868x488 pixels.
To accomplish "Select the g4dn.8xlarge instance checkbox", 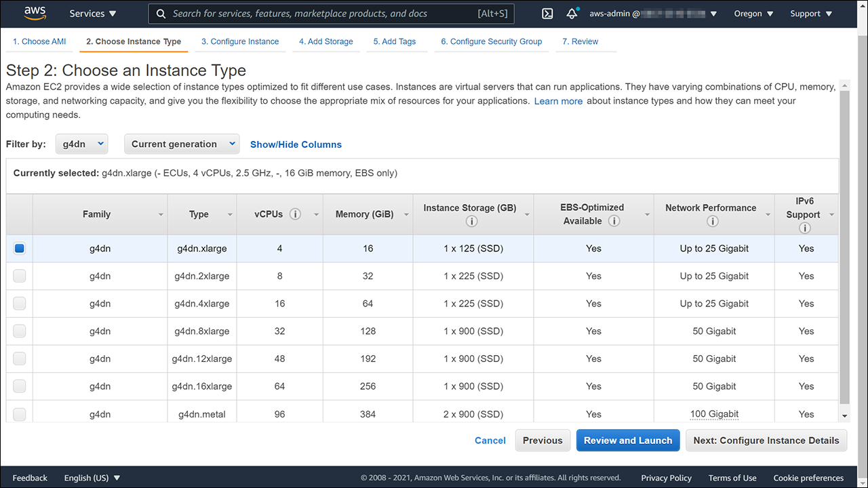I will [x=20, y=331].
